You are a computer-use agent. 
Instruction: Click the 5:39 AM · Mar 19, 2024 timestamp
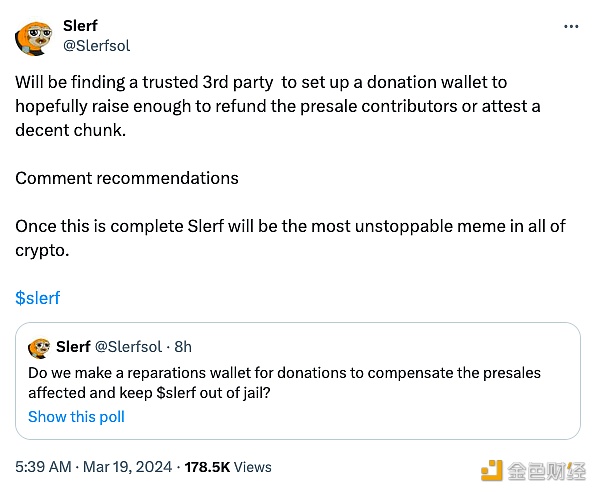point(93,467)
